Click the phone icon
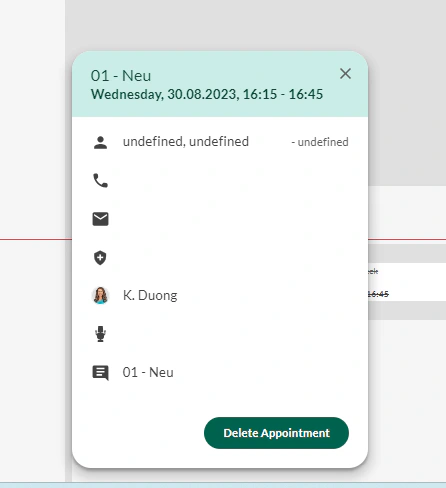 (100, 180)
